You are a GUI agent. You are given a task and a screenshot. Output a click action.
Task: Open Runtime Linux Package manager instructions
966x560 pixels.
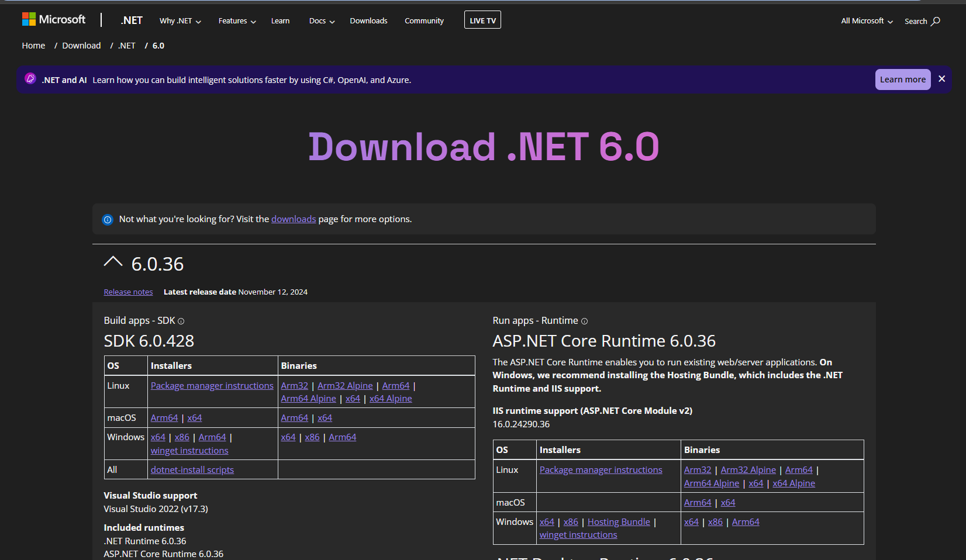(601, 470)
